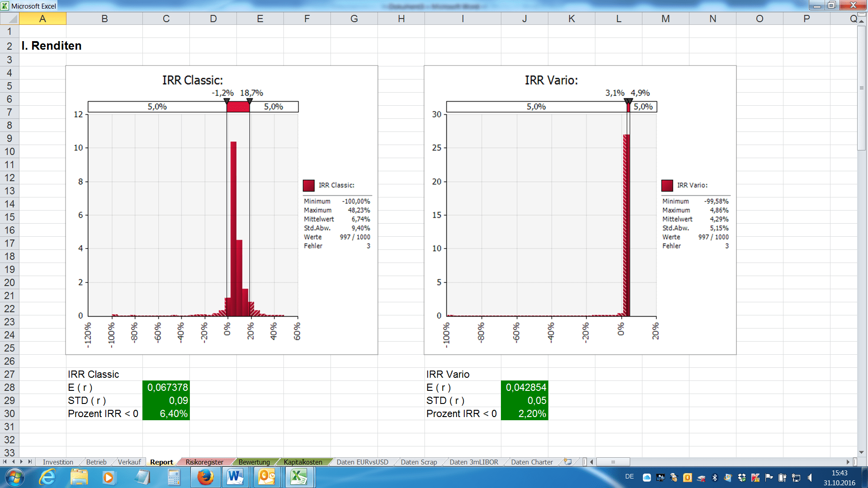
Task: Click the IRR Vario legend color swatch
Action: (667, 185)
